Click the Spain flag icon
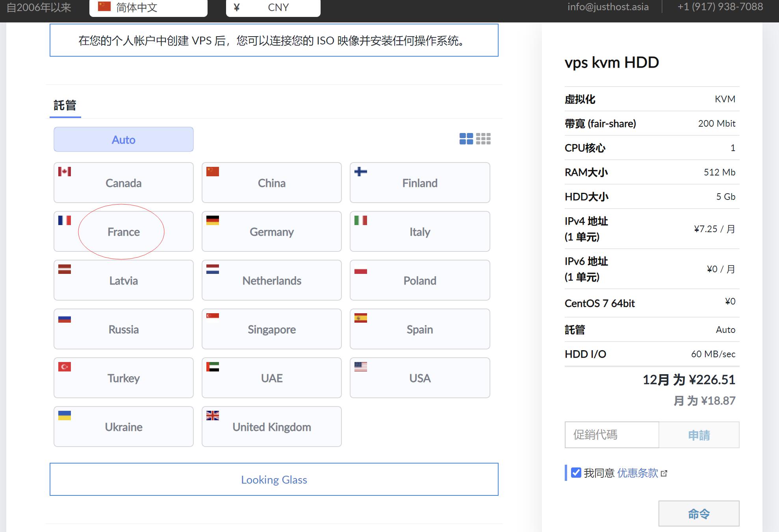 (x=361, y=318)
